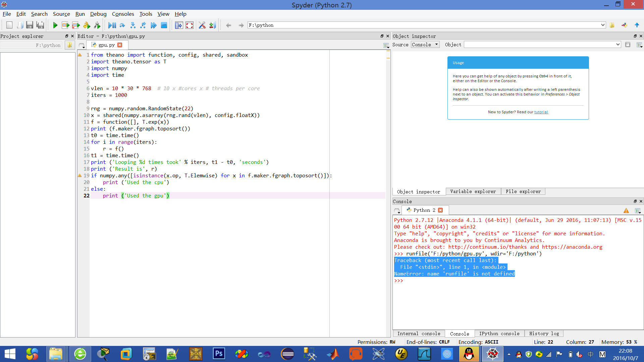Screen dimensions: 644x362
Task: Undock the Object inspector pane
Action: [635, 36]
